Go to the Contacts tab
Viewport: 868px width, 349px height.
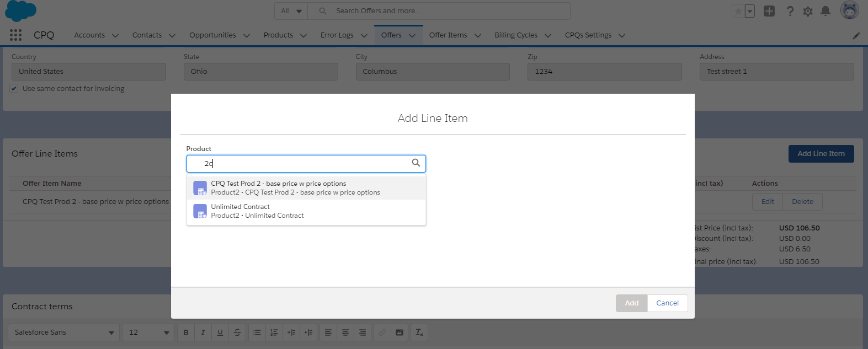[147, 35]
